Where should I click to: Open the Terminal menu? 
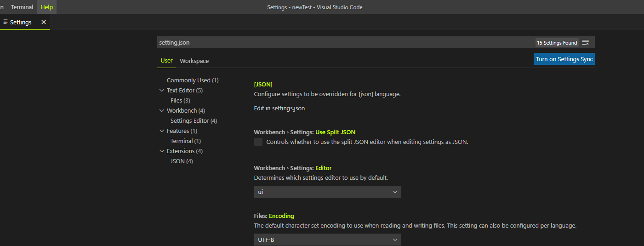[x=22, y=7]
